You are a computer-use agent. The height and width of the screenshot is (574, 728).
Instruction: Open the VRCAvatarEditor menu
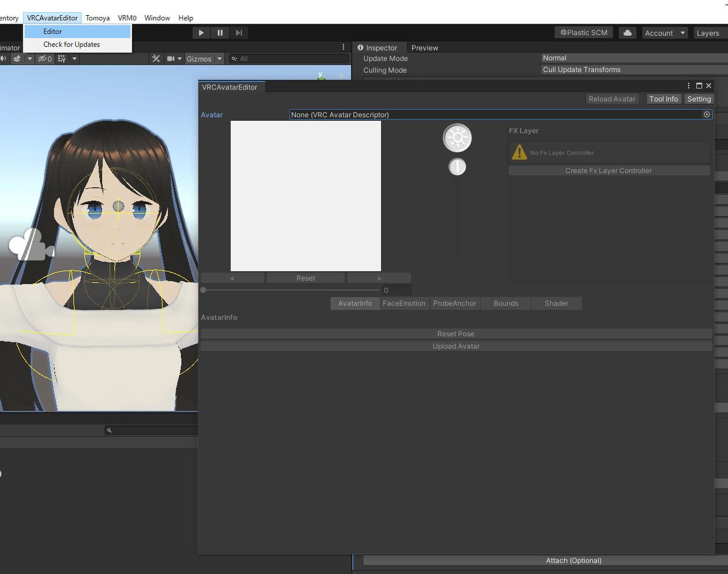coord(52,18)
